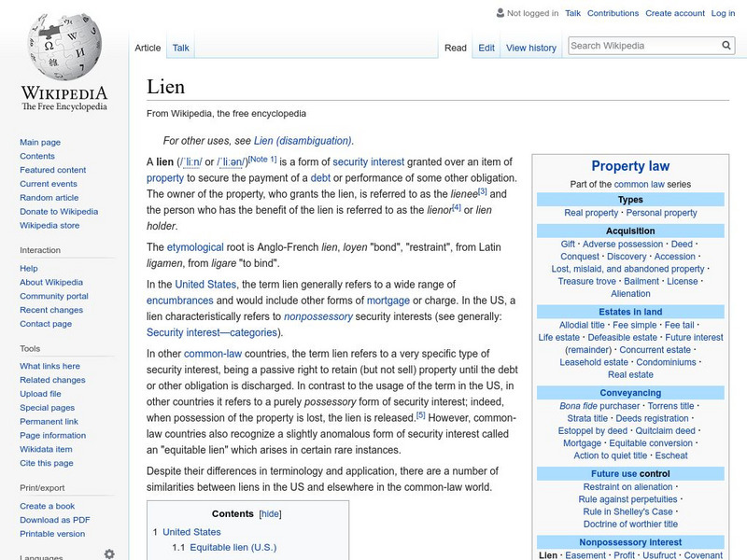The width and height of the screenshot is (747, 560).
Task: Hide the Contents table via [hide]
Action: 270,514
